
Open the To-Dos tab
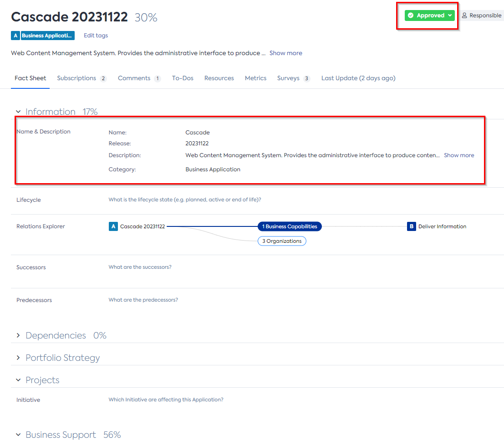183,78
